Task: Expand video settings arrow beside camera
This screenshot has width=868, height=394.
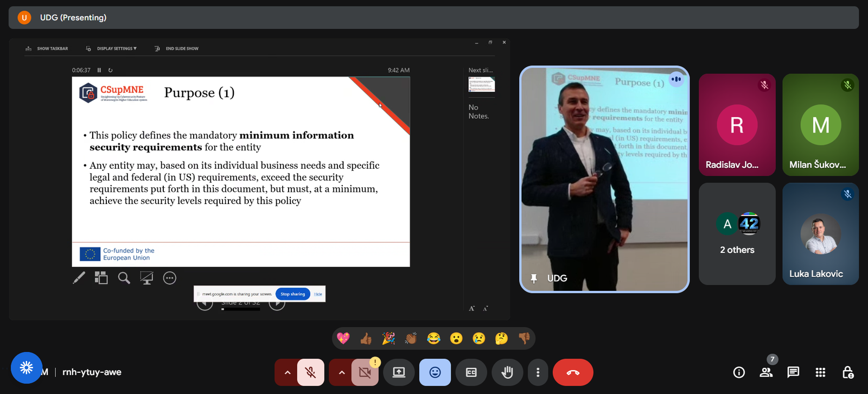Action: 341,372
